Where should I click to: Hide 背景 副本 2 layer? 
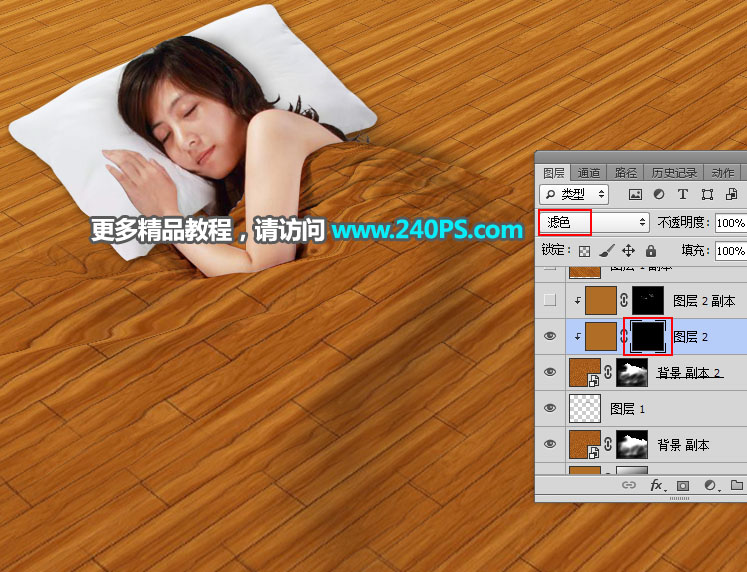tap(550, 372)
